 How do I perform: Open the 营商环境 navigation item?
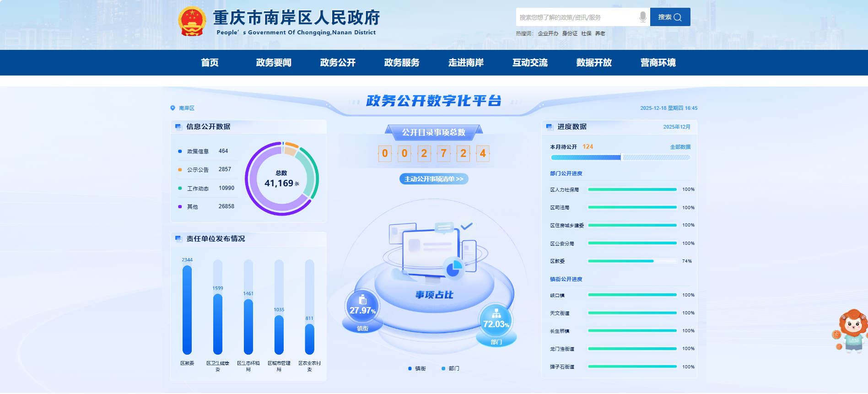[658, 63]
